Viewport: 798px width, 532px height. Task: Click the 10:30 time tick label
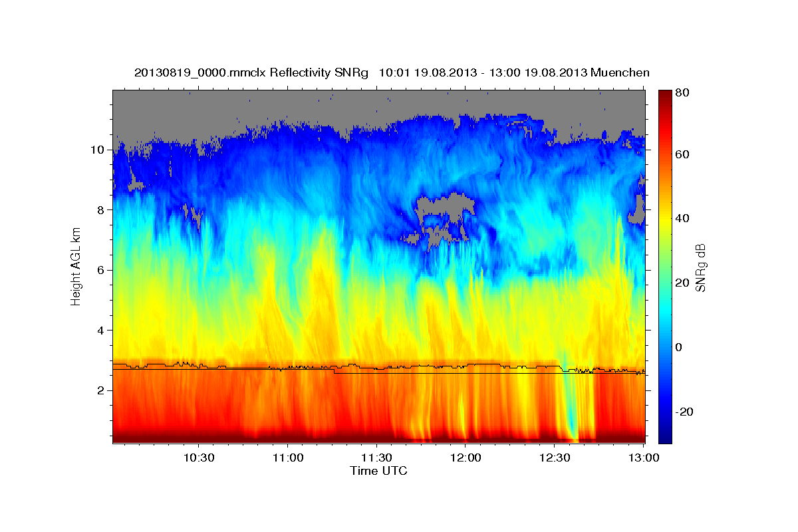point(198,458)
